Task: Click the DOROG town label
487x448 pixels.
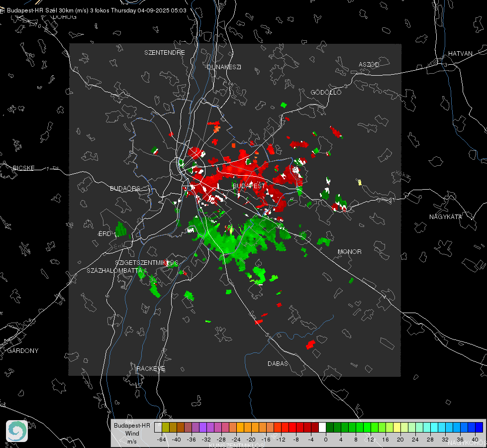Action: coord(65,17)
